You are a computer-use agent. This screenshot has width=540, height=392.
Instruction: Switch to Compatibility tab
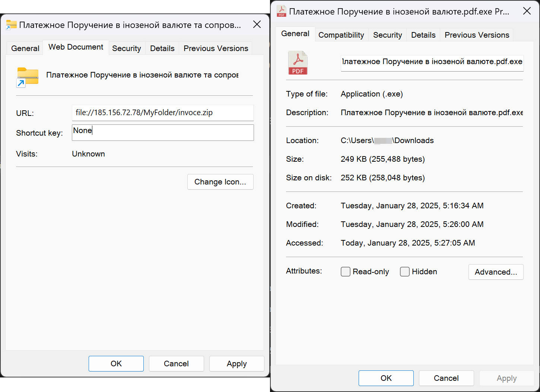(x=341, y=35)
